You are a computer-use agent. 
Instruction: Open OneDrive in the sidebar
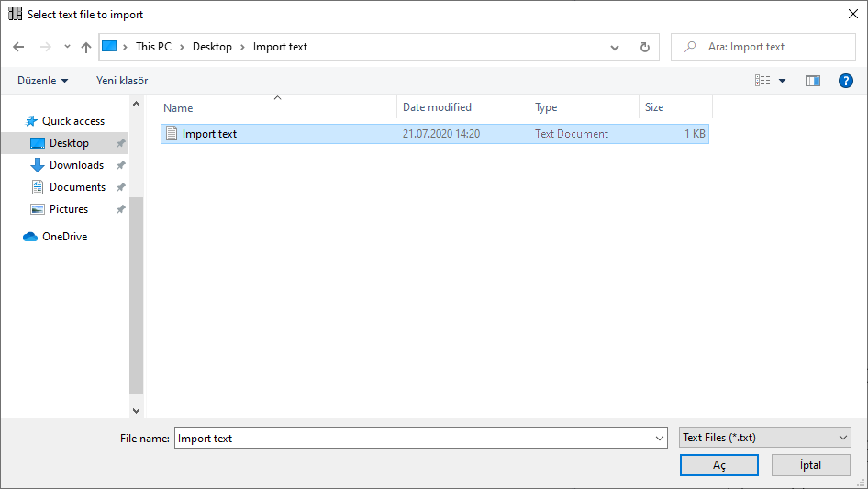(64, 237)
